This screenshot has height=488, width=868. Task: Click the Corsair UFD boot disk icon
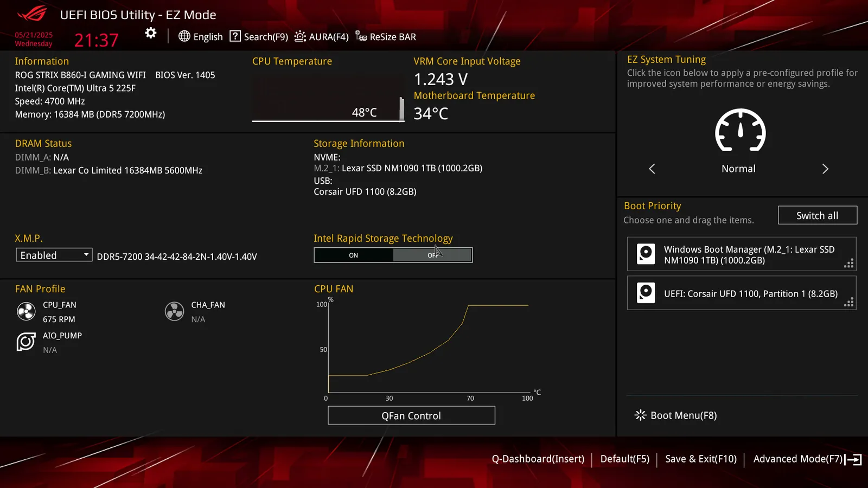click(x=646, y=293)
